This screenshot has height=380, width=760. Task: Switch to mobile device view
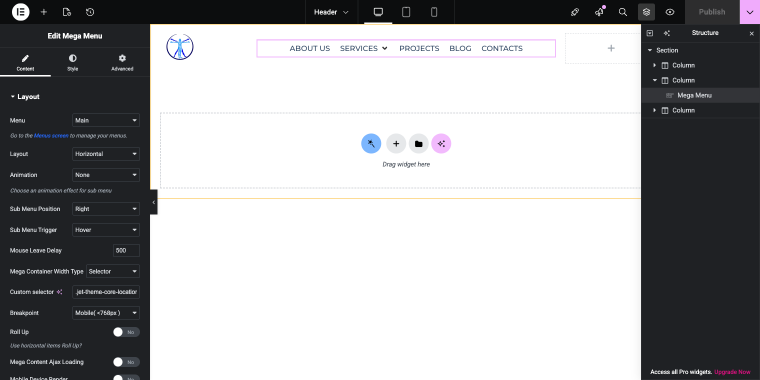(434, 12)
